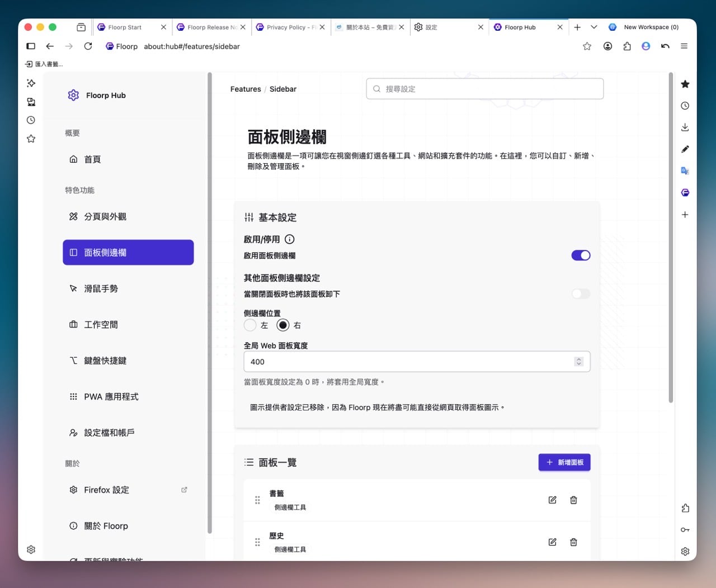Open bookmarks star icon in left sidebar
The height and width of the screenshot is (588, 716).
tap(31, 139)
